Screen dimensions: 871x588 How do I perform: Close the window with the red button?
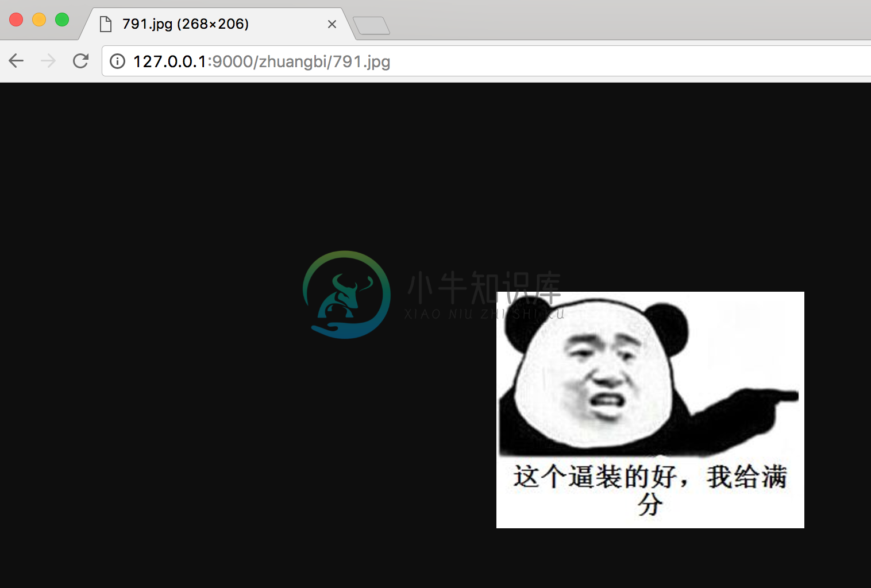pos(16,20)
